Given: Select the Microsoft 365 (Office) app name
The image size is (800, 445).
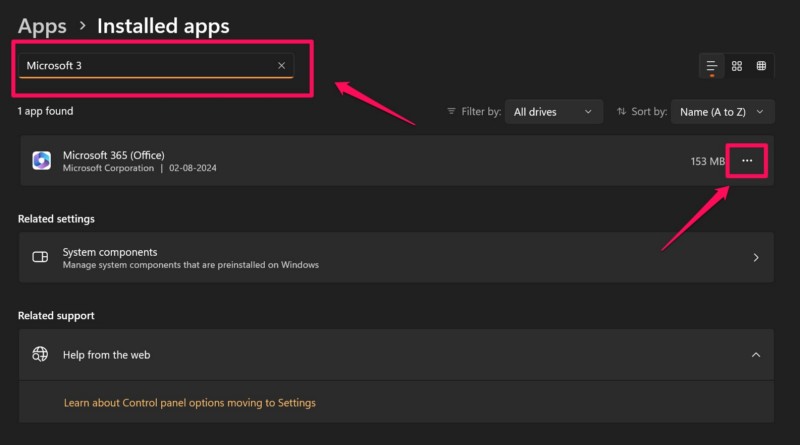Looking at the screenshot, I should 113,155.
